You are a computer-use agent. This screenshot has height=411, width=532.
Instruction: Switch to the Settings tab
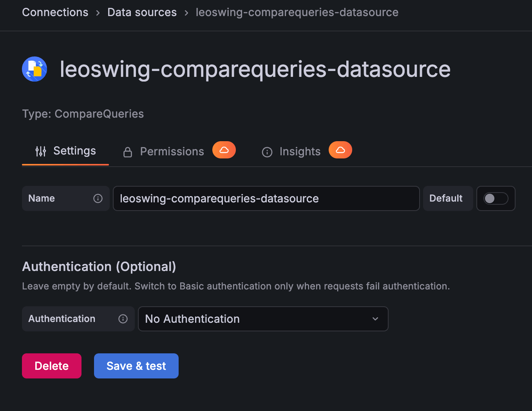pos(65,151)
